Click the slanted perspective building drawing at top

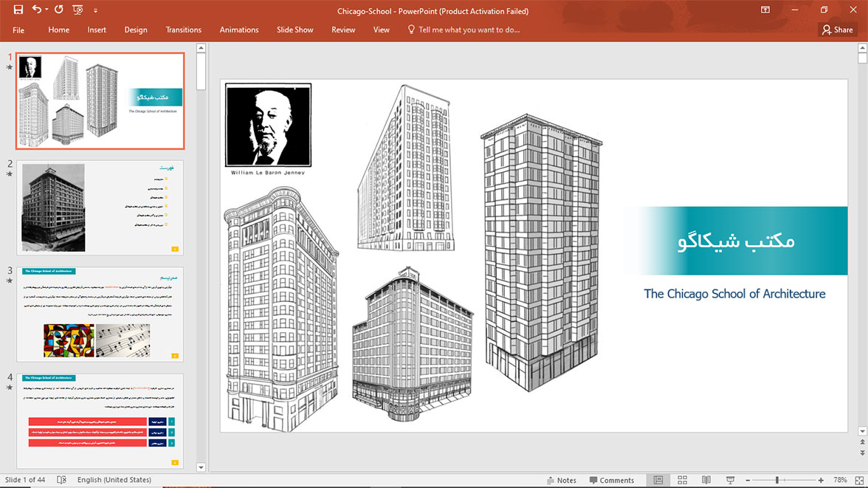[406, 168]
